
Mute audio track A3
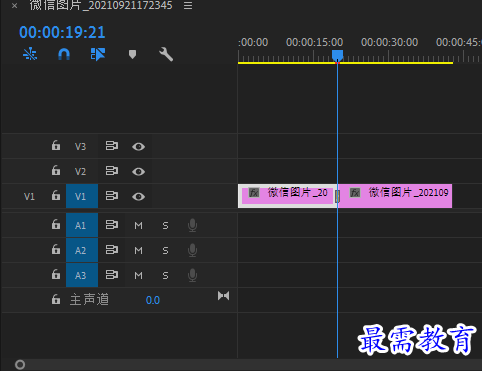click(138, 276)
